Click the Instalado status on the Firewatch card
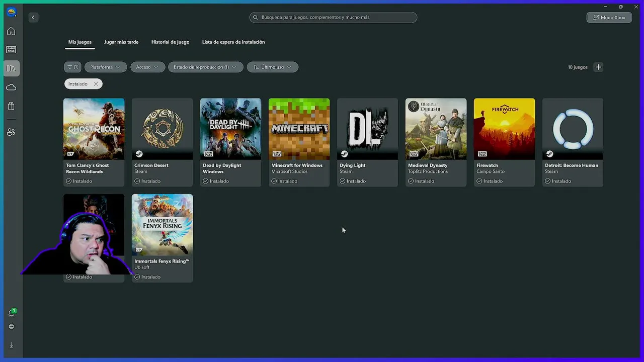This screenshot has width=644, height=362. point(489,181)
